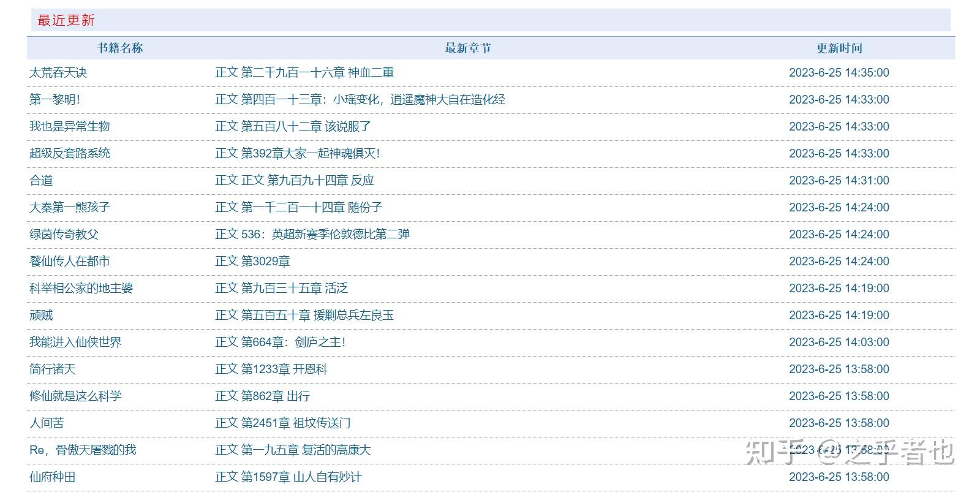Click the 更新时间 column header
This screenshot has width=980, height=492.
(839, 48)
